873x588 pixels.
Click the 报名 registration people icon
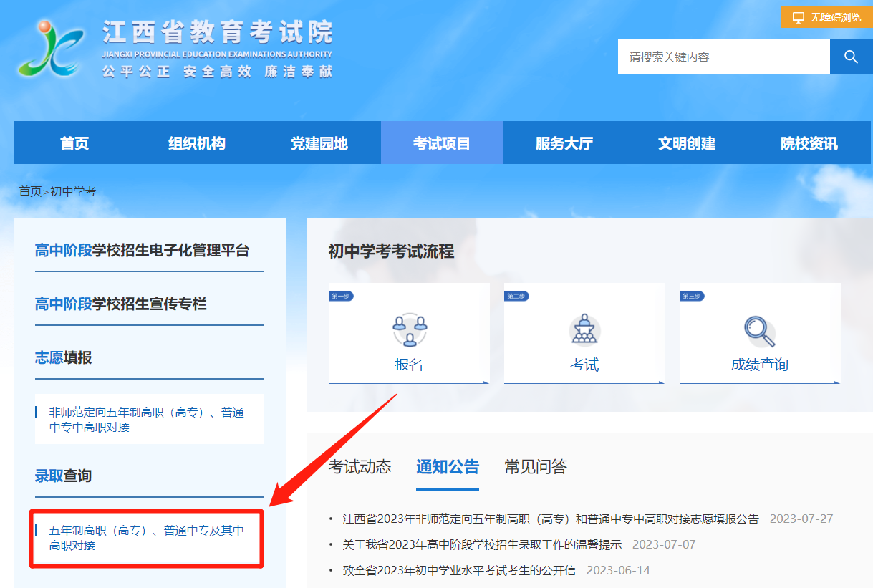click(x=409, y=329)
